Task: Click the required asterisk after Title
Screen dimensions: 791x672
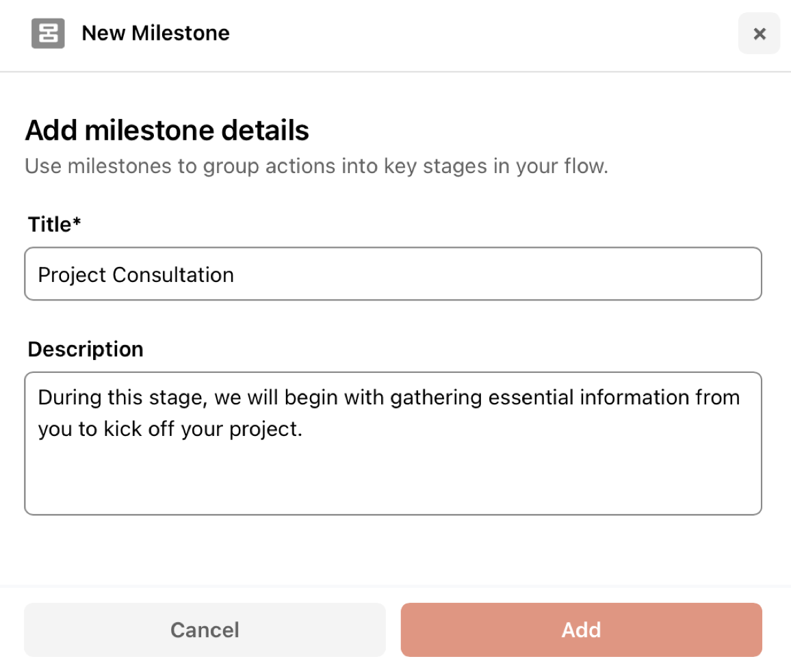Action: coord(77,220)
